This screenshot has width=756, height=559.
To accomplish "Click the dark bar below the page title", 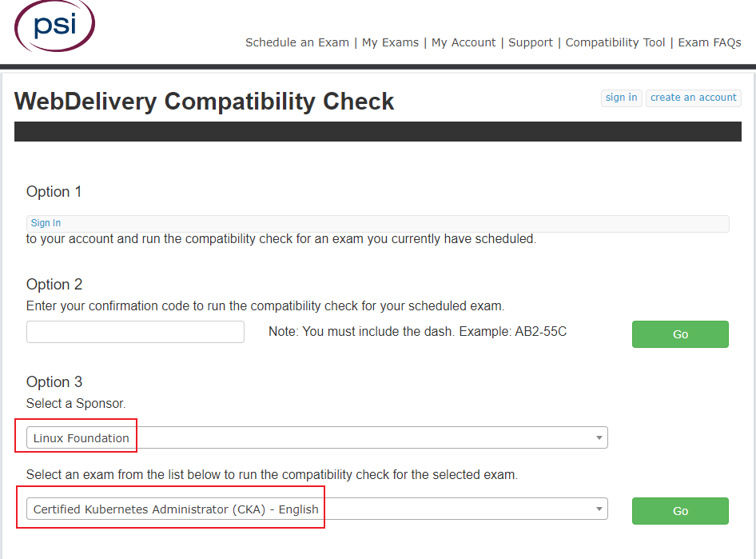I will [x=377, y=131].
